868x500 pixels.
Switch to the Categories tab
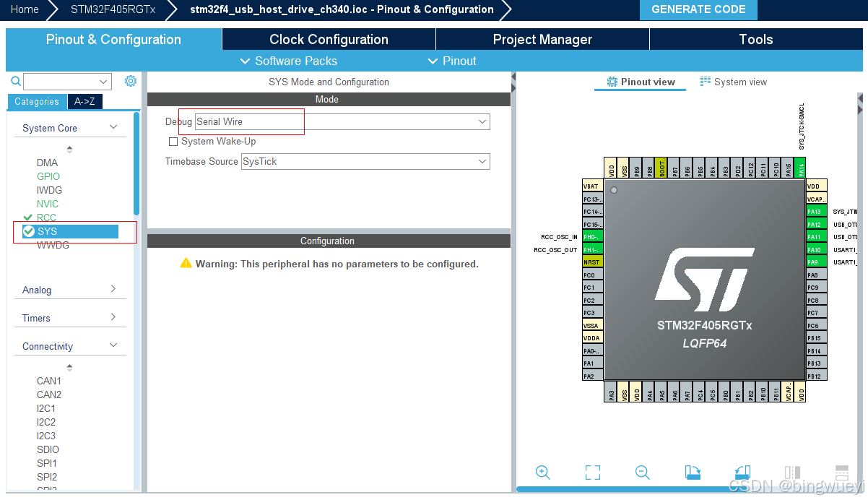(x=37, y=102)
